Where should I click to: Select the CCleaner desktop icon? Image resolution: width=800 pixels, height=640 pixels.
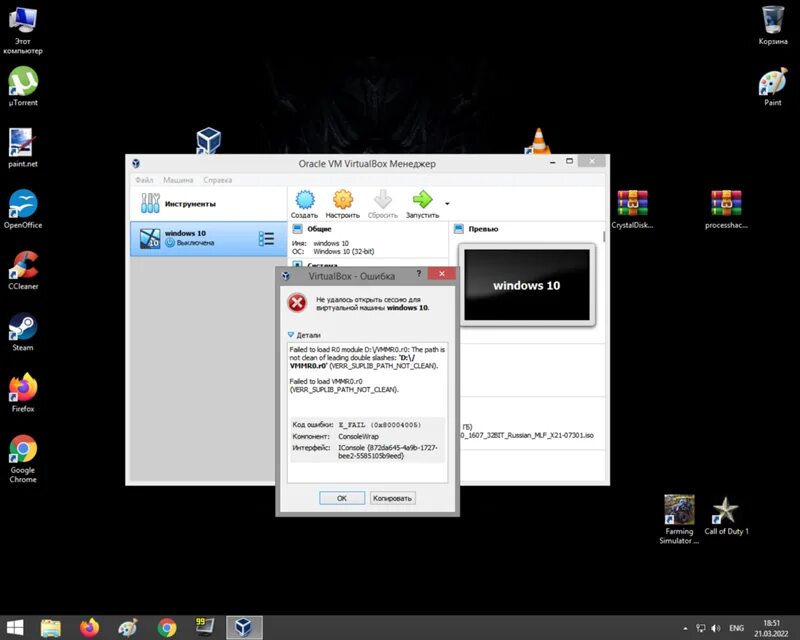pyautogui.click(x=22, y=269)
